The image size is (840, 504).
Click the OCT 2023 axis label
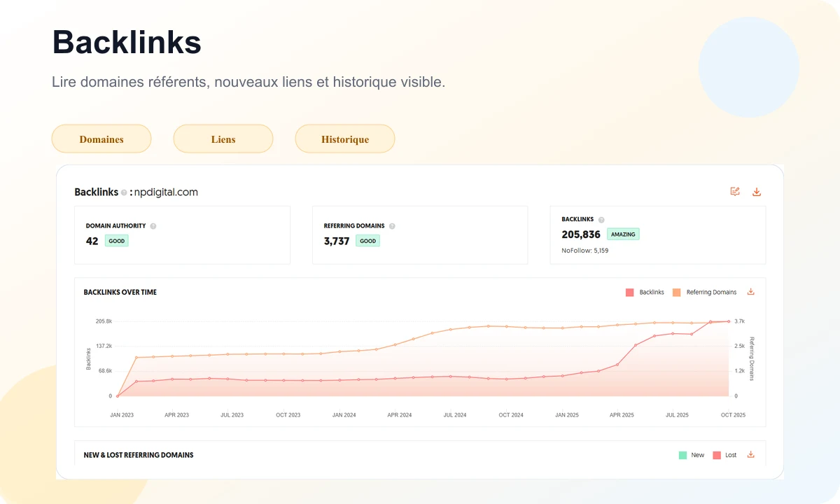pos(288,415)
